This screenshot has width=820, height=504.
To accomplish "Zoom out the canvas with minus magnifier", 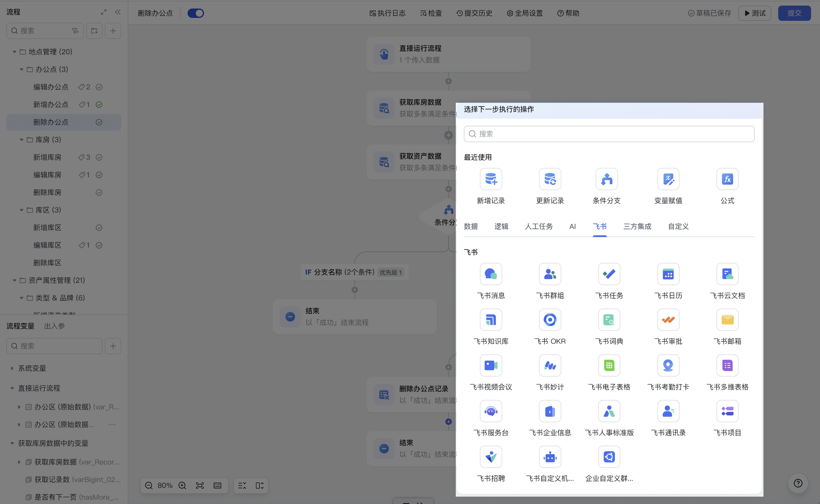I will pyautogui.click(x=149, y=486).
